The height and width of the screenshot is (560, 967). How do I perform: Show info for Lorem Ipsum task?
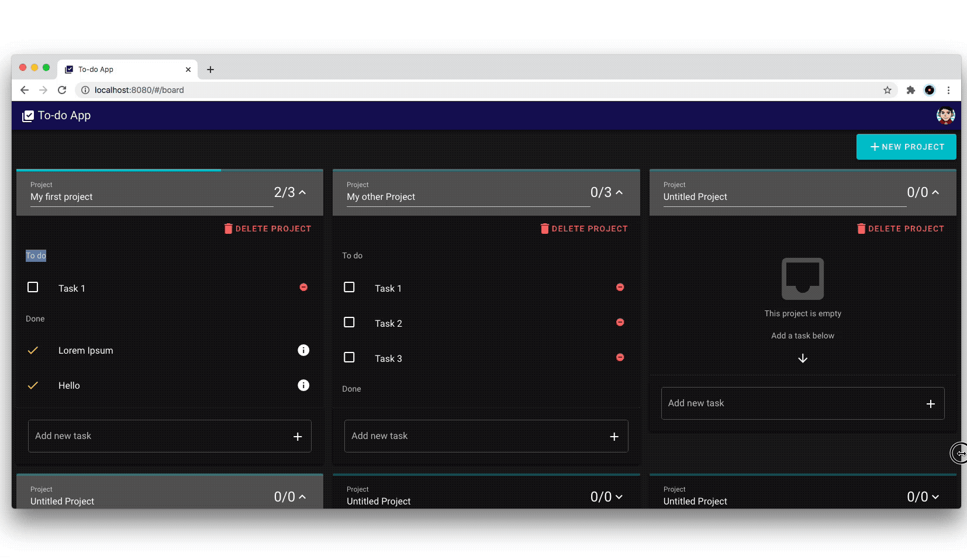click(303, 350)
